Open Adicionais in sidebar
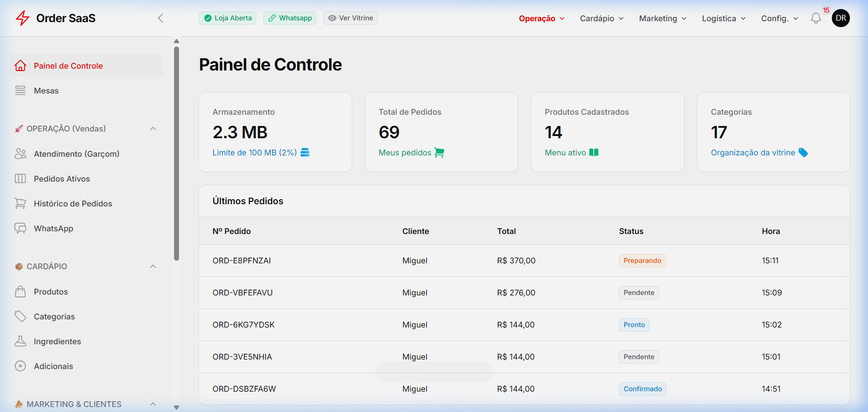868x412 pixels. (x=86, y=366)
